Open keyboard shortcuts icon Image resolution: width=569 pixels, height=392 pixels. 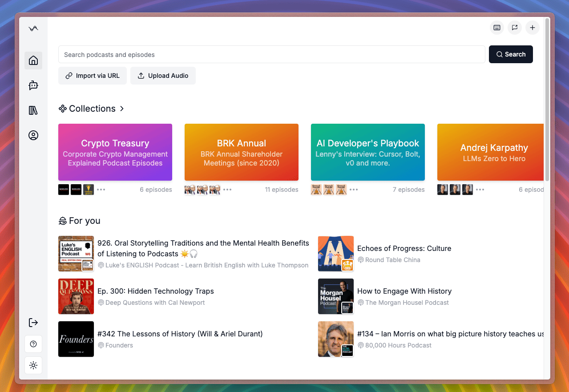[x=497, y=28]
